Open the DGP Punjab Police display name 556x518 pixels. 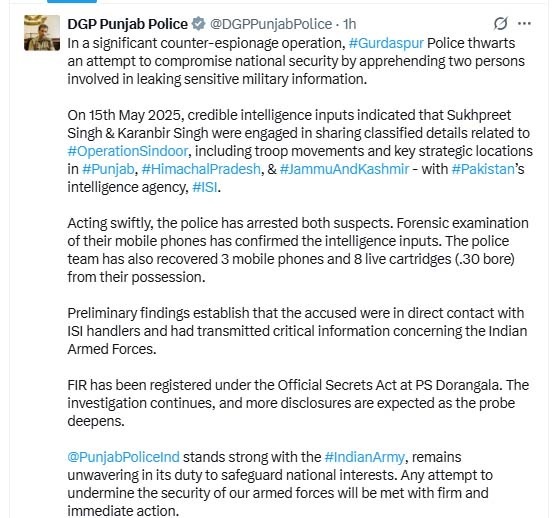(x=128, y=24)
